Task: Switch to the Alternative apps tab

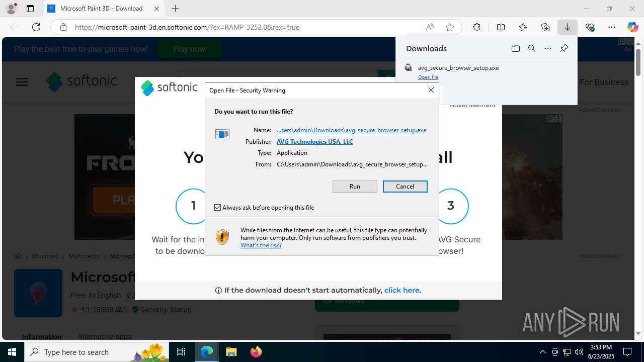Action: (104, 336)
